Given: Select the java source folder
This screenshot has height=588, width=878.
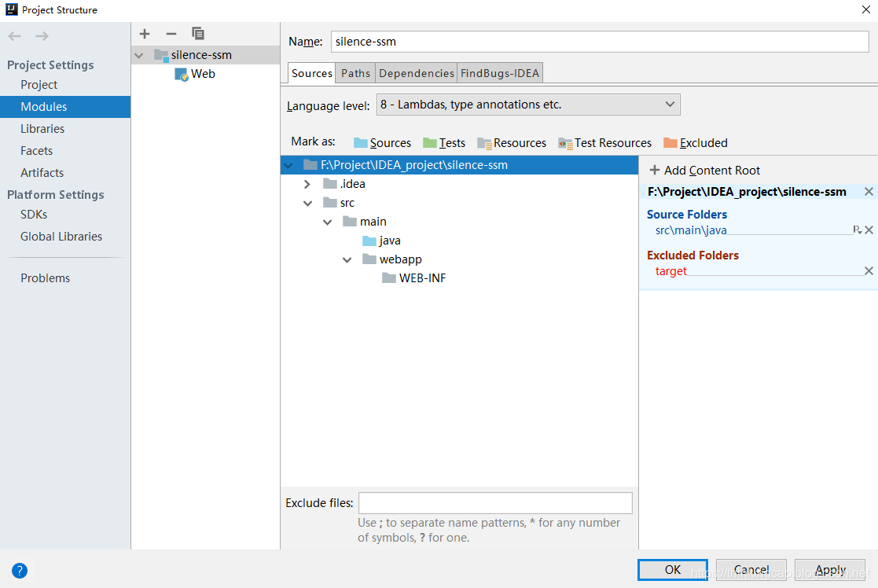Looking at the screenshot, I should point(381,241).
